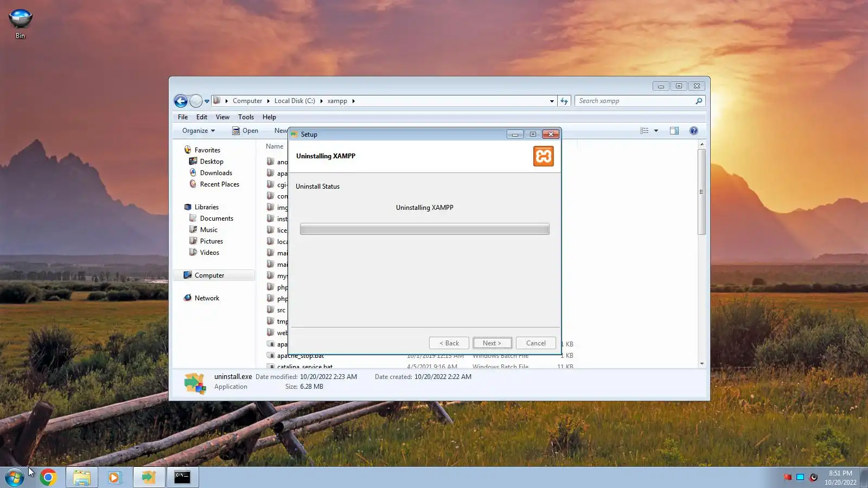Click Next in the Setup dialog
The height and width of the screenshot is (488, 868).
[x=492, y=343]
